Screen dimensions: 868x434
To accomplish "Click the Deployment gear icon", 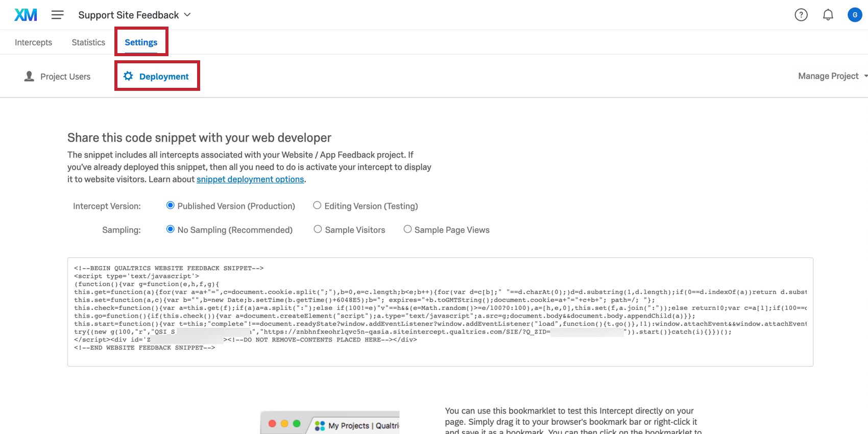I will click(x=128, y=76).
